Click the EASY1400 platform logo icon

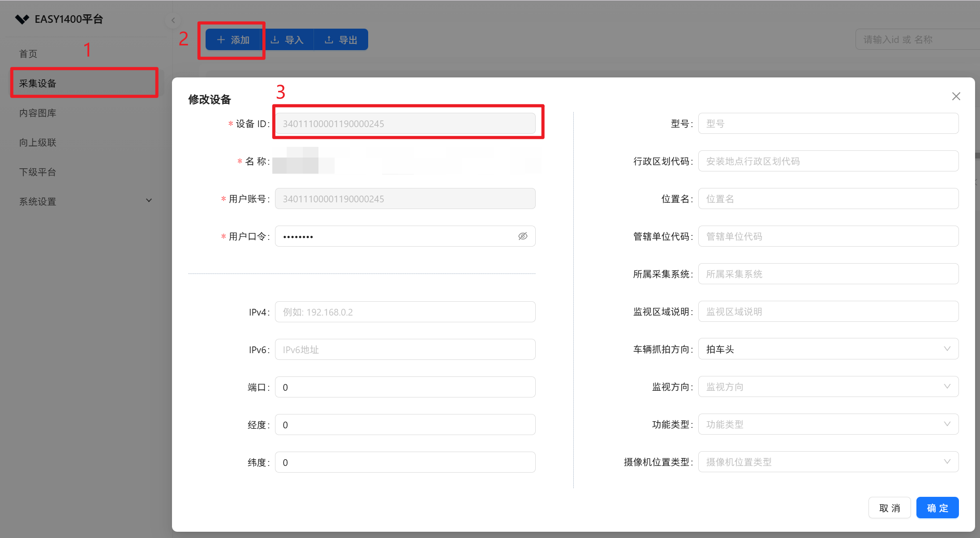22,19
